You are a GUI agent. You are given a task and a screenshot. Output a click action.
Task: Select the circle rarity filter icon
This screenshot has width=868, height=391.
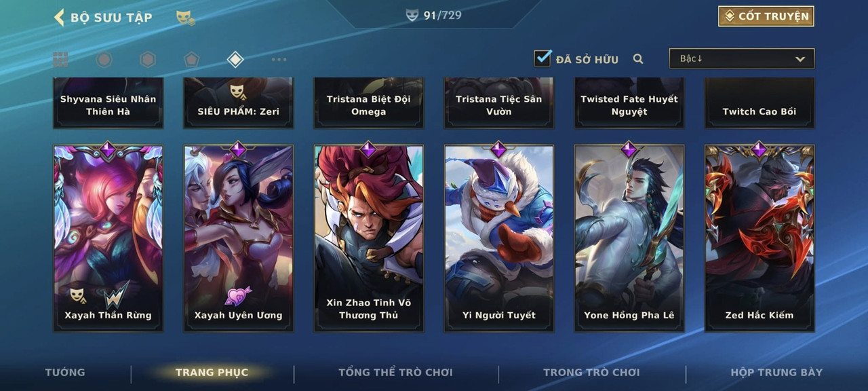[104, 60]
